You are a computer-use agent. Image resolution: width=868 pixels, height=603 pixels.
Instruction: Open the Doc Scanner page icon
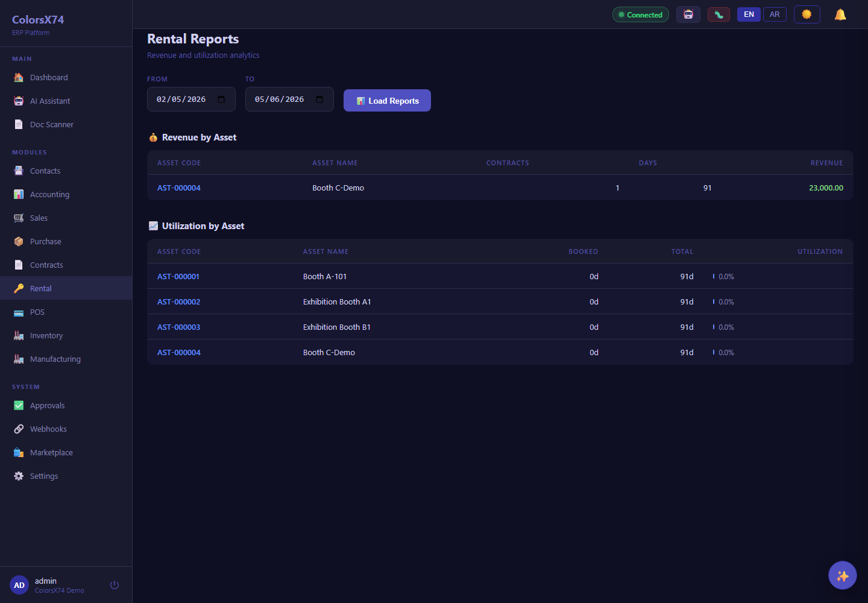pos(19,125)
